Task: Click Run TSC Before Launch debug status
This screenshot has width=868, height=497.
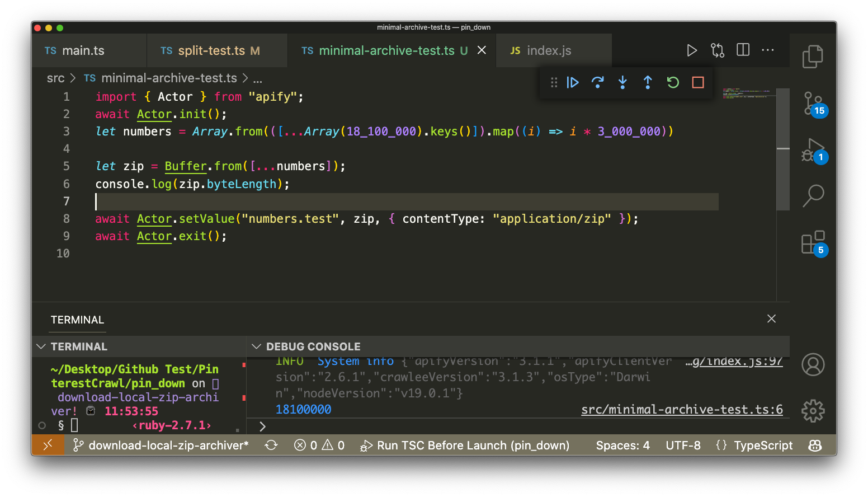Action: tap(465, 445)
